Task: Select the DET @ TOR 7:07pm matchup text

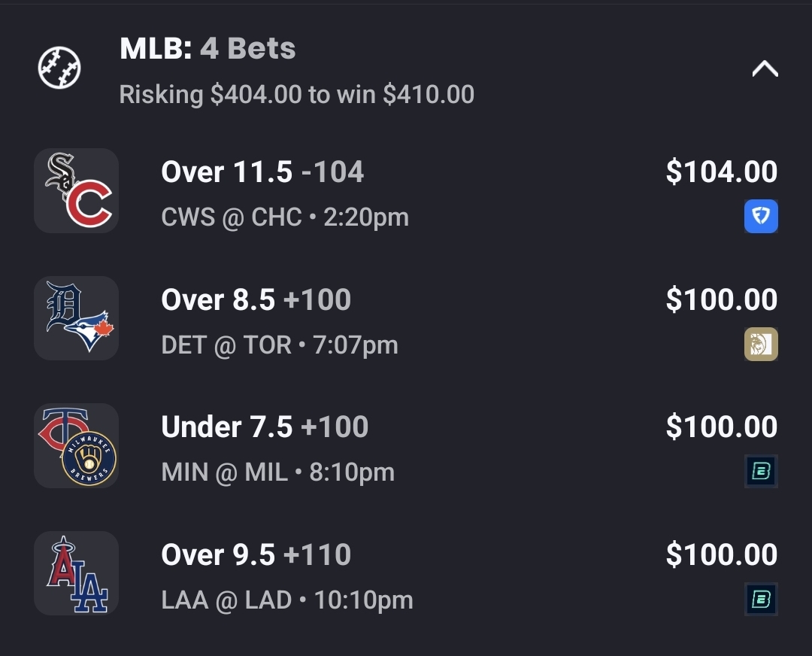Action: tap(280, 345)
